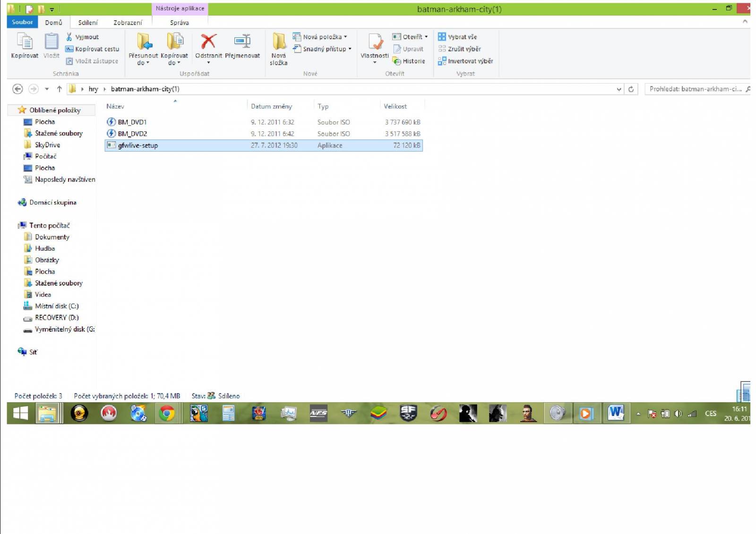Open the calculator taskbar icon
This screenshot has height=534, width=756.
(x=229, y=414)
